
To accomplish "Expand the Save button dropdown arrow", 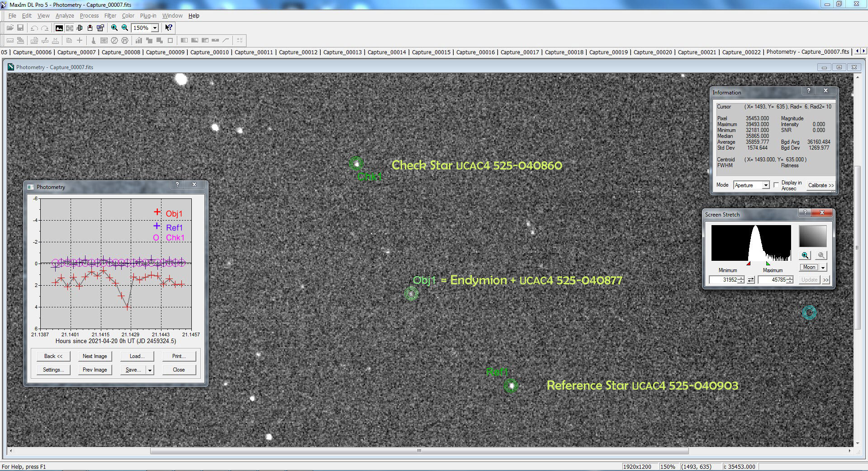I will tap(150, 370).
